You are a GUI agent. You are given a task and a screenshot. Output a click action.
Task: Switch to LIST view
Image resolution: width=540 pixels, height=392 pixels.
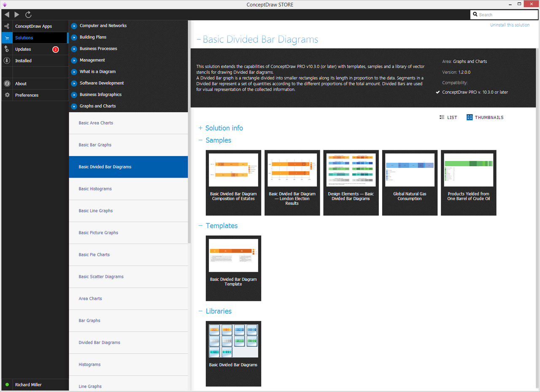pyautogui.click(x=448, y=117)
